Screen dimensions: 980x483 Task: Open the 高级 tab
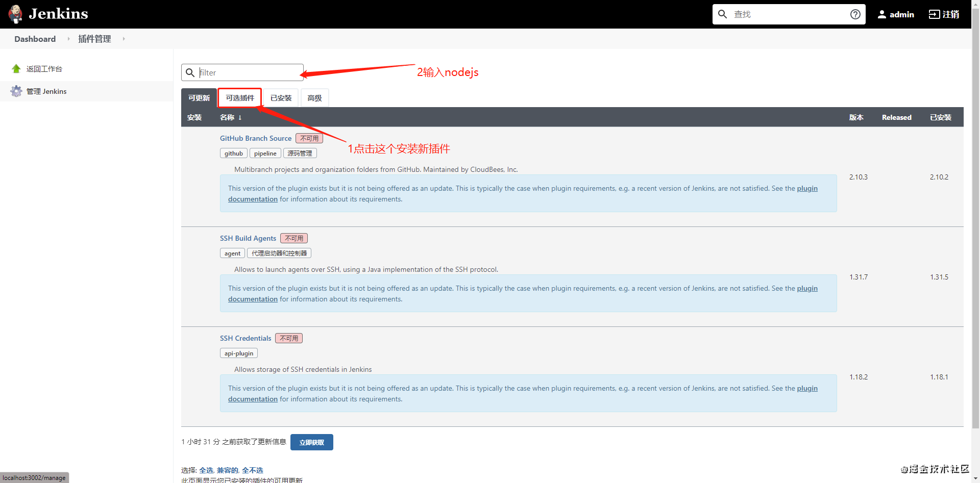click(315, 98)
